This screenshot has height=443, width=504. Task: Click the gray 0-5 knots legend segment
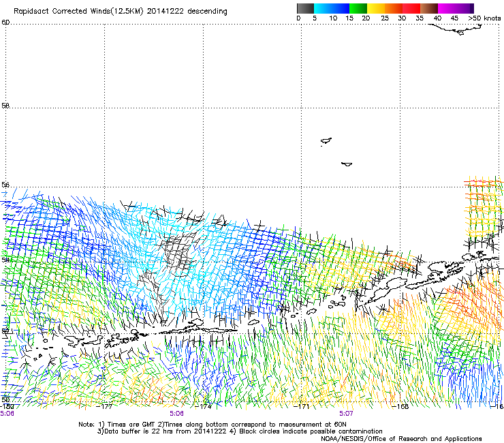tap(305, 8)
